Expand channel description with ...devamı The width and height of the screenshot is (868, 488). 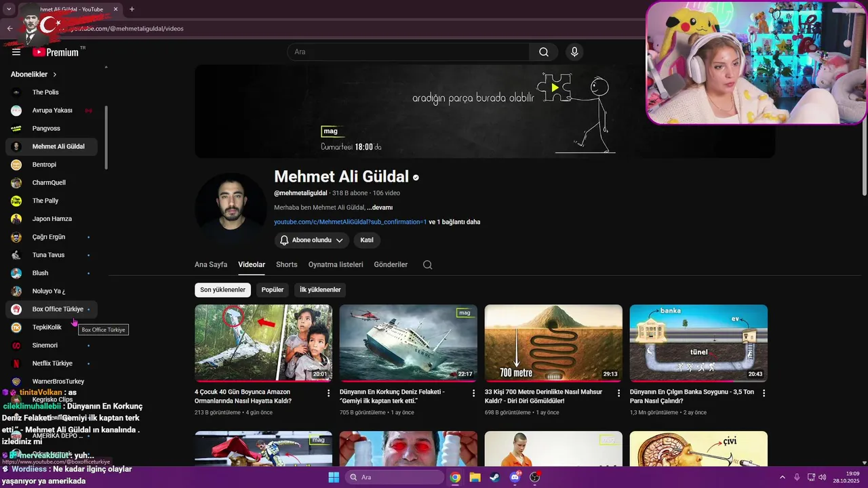point(380,207)
